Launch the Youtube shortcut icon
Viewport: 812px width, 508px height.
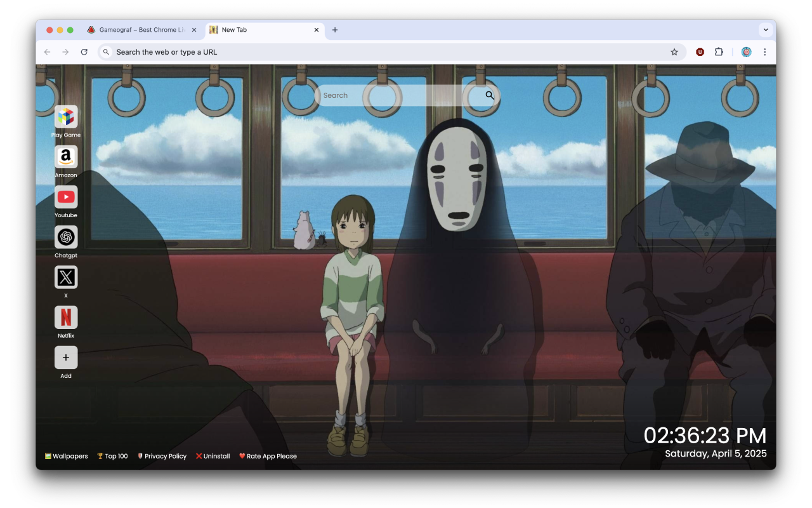(66, 197)
